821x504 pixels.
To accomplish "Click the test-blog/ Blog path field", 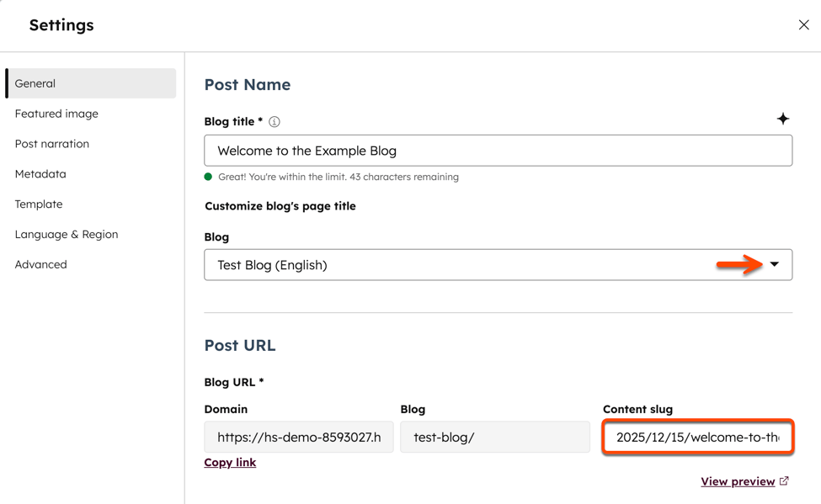I will click(x=495, y=438).
